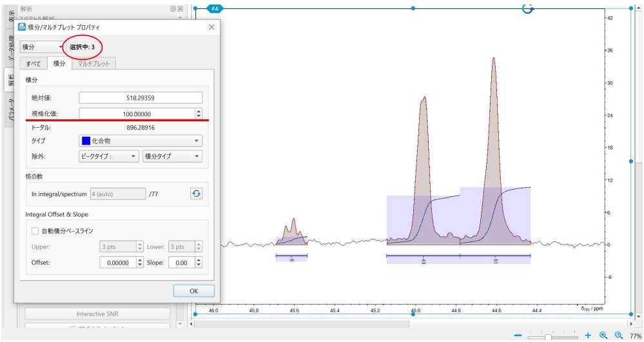Expand the ピークタイプ exclusion dropdown
The height and width of the screenshot is (342, 644).
coord(108,156)
